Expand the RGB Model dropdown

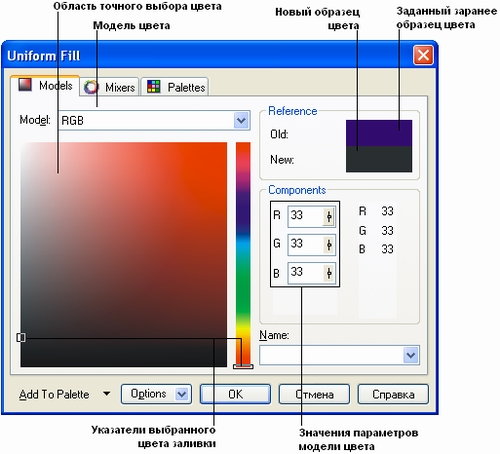[x=241, y=121]
